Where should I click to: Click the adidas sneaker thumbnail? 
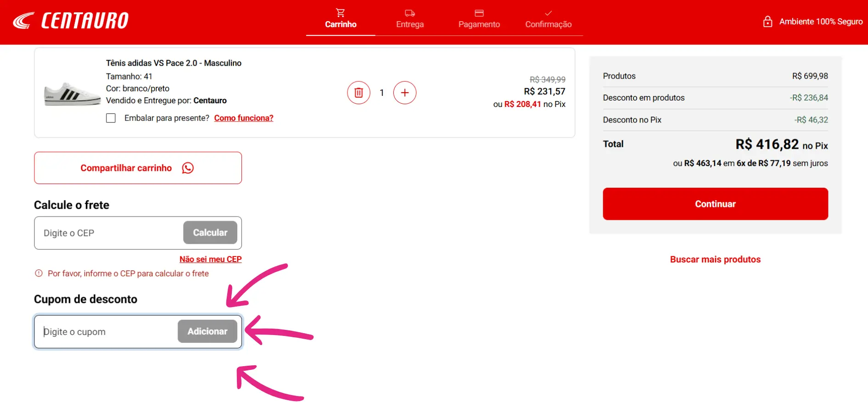73,94
